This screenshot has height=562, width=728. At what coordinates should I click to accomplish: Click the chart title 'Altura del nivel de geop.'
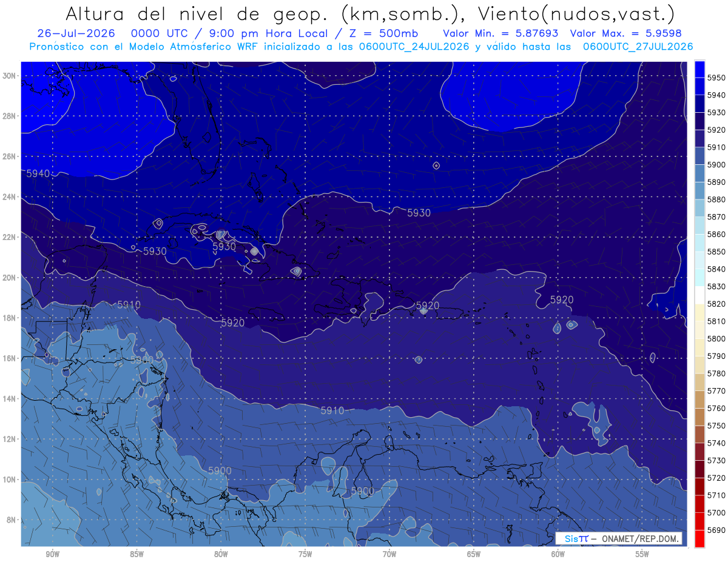[x=197, y=13]
